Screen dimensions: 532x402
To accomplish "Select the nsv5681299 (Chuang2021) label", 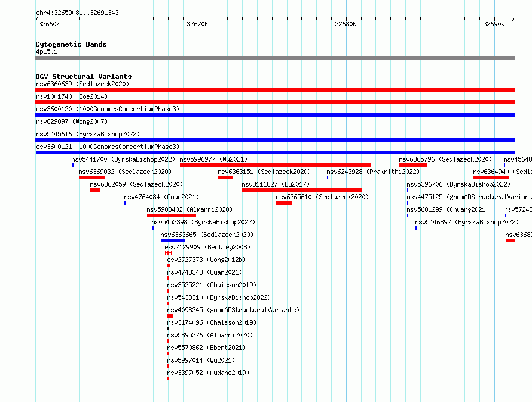I will [448, 209].
